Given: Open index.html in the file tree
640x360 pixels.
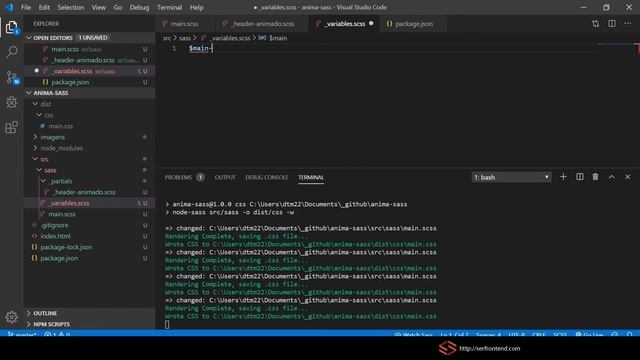Looking at the screenshot, I should point(90,236).
